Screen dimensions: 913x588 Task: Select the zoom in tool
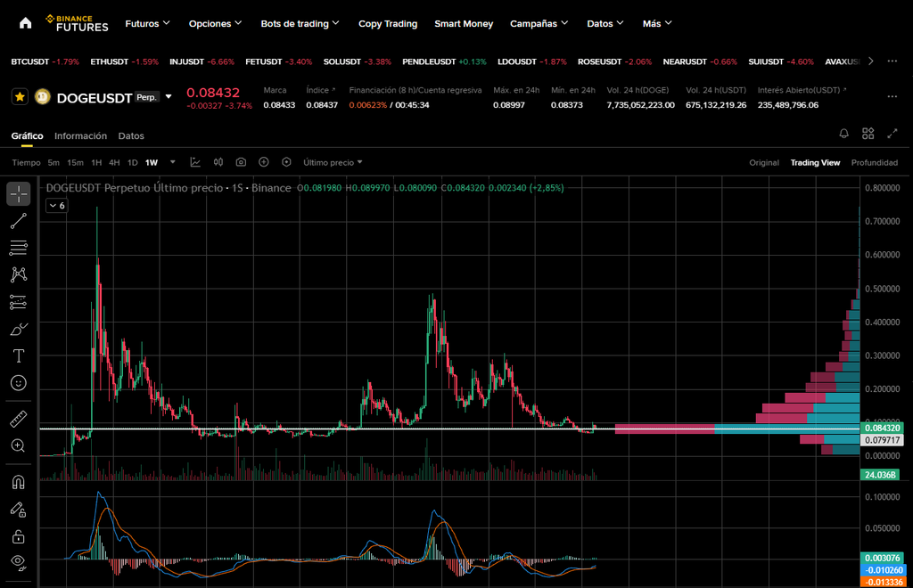coord(19,446)
